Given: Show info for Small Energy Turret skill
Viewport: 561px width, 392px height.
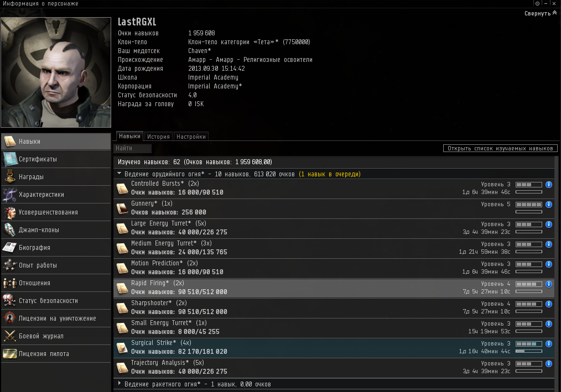Looking at the screenshot, I should pyautogui.click(x=548, y=323).
